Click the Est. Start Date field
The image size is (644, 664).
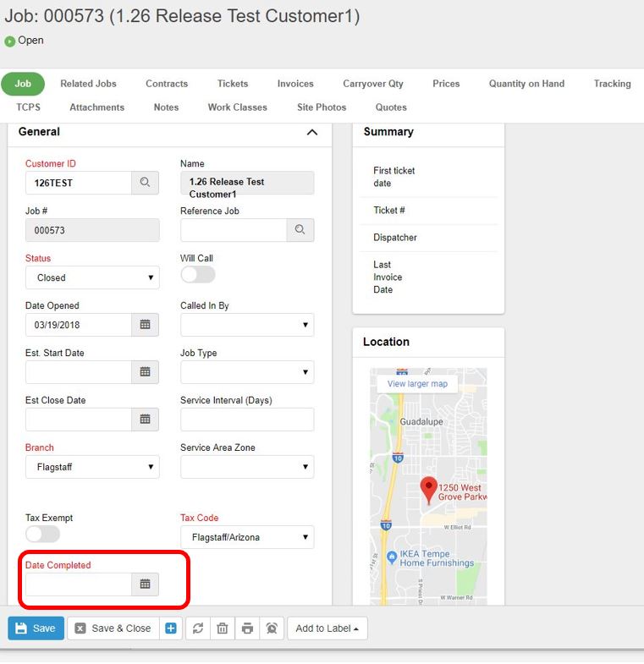click(79, 372)
